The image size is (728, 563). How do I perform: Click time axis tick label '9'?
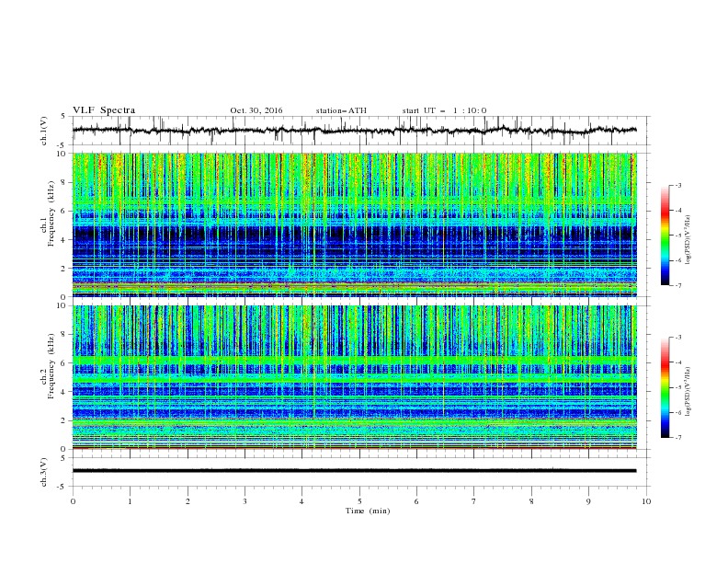(x=588, y=501)
